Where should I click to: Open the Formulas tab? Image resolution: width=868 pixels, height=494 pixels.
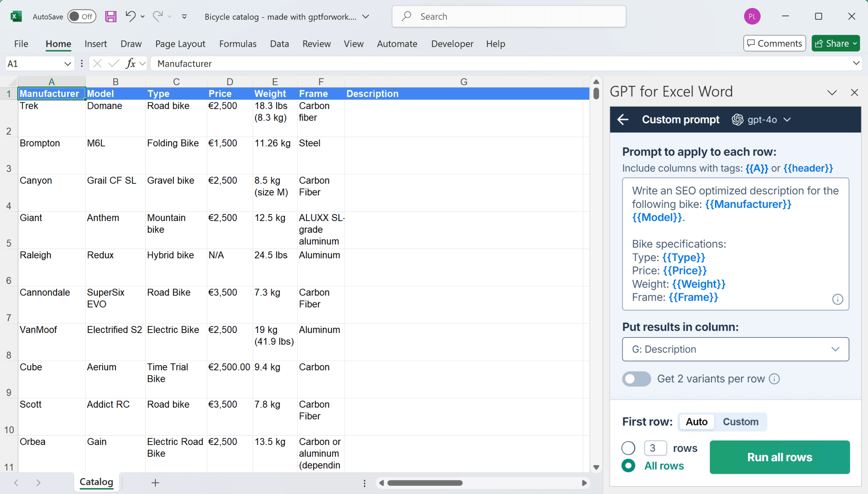point(238,44)
